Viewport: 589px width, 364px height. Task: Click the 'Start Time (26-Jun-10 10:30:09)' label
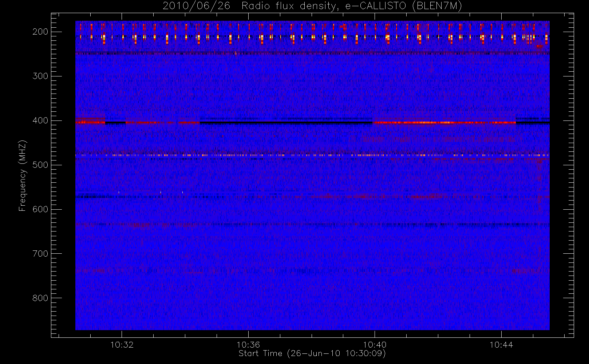pyautogui.click(x=312, y=353)
